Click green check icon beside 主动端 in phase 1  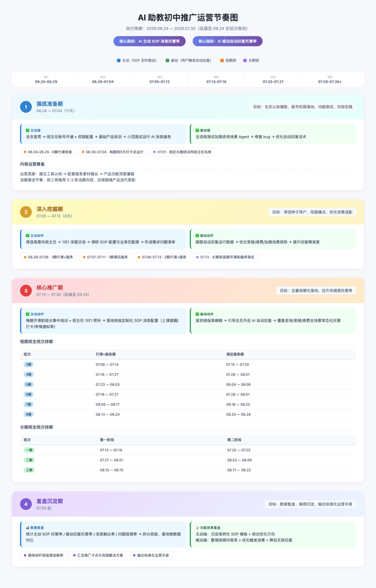pyautogui.click(x=27, y=130)
